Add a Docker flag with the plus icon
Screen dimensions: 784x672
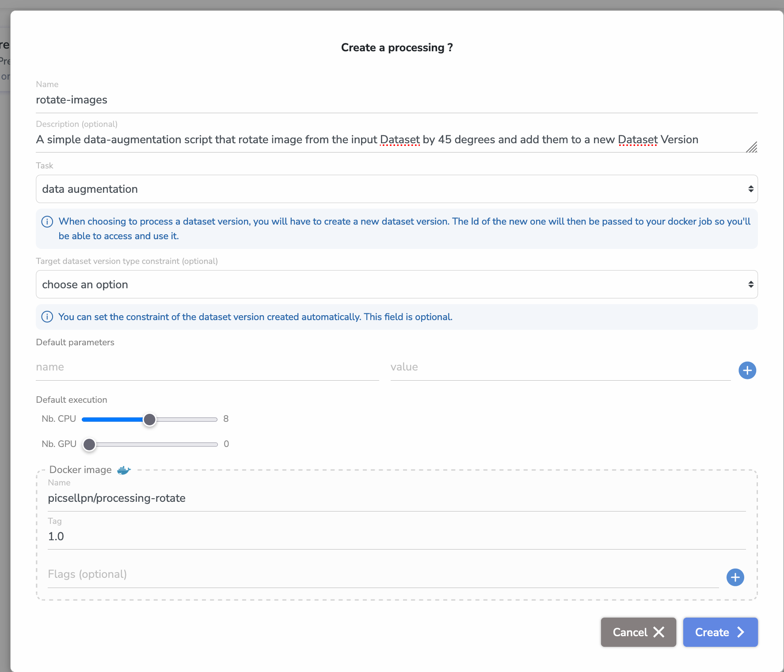[735, 577]
